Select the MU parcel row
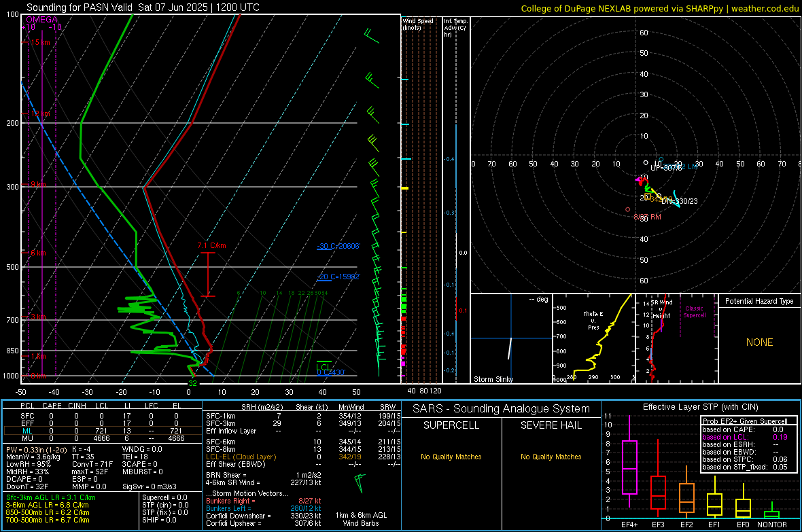 point(101,438)
